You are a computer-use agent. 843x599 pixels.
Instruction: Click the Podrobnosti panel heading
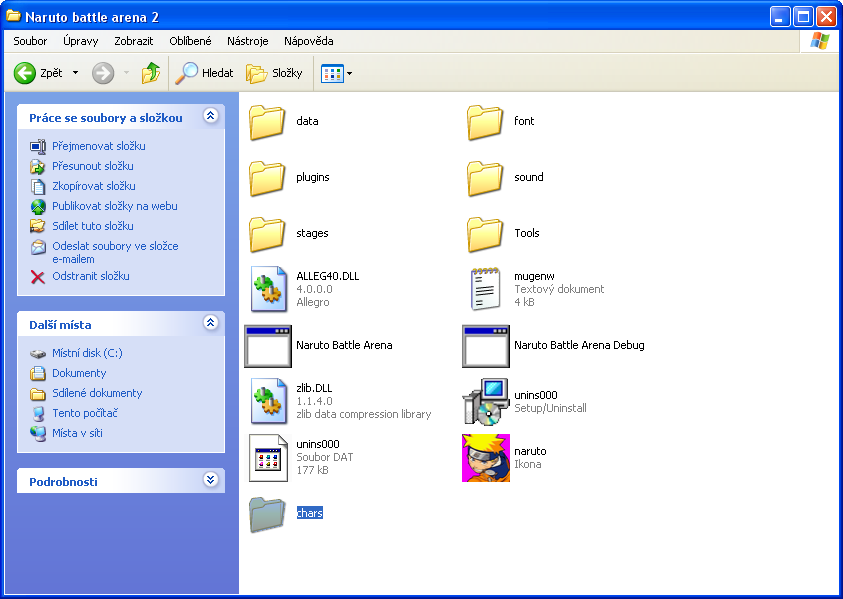coord(63,482)
